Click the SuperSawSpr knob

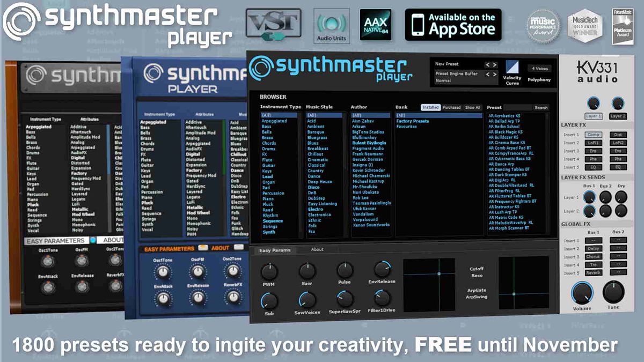coord(345,299)
